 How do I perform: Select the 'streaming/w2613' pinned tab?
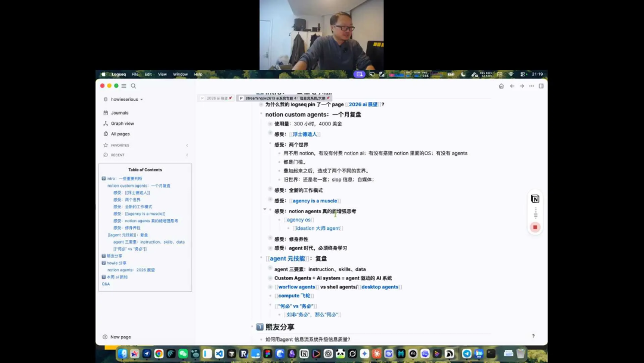point(284,99)
